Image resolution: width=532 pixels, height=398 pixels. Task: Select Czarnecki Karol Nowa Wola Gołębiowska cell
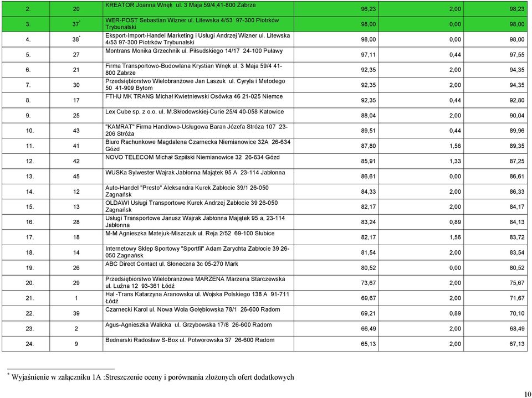pos(198,314)
